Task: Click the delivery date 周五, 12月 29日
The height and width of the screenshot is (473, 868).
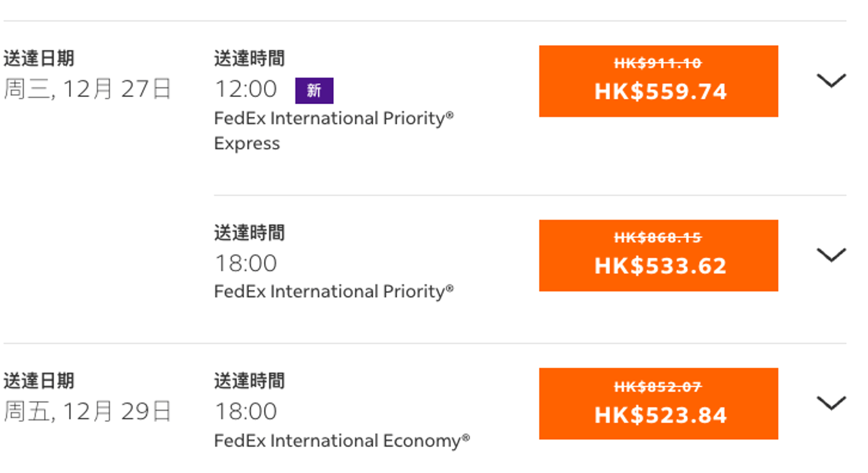Action: pos(87,412)
